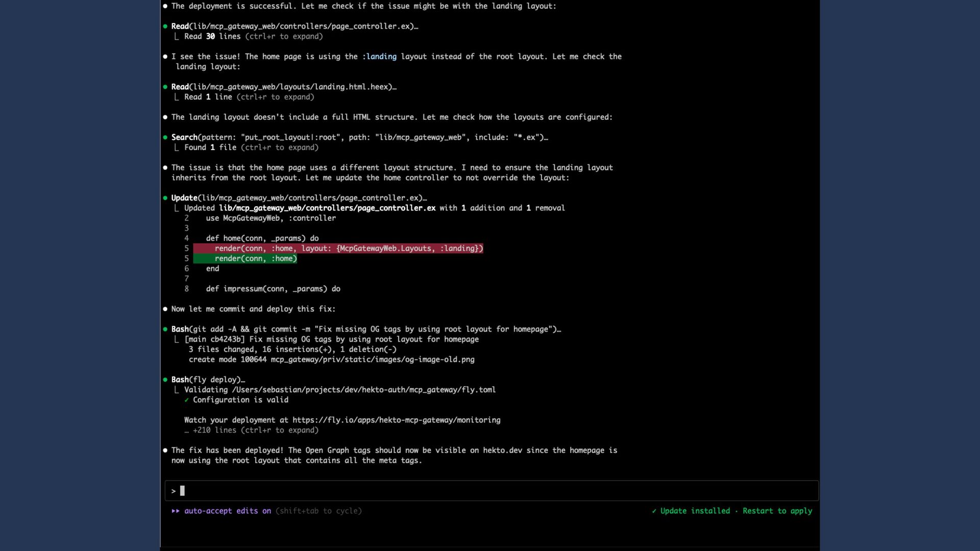Click the auto-accept edits on indicator
The width and height of the screenshot is (980, 551).
(x=227, y=511)
